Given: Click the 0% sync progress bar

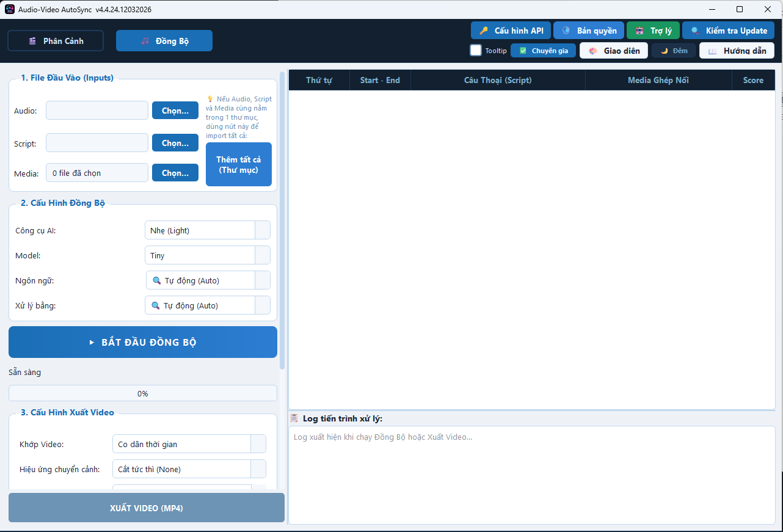Looking at the screenshot, I should point(143,393).
